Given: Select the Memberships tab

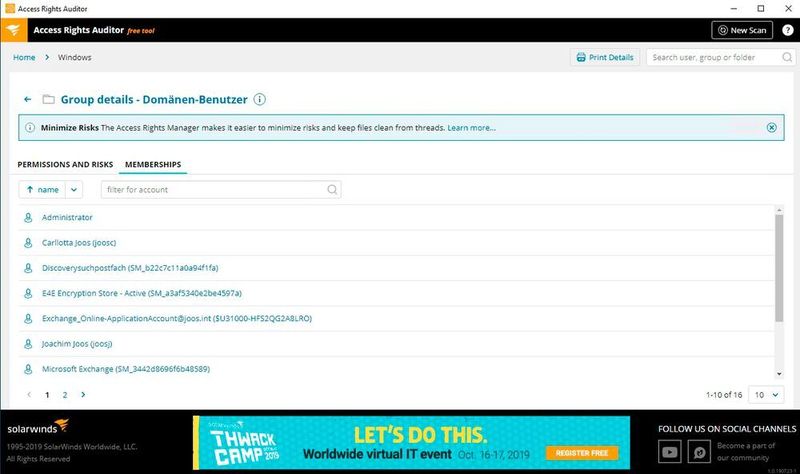Looking at the screenshot, I should 153,164.
